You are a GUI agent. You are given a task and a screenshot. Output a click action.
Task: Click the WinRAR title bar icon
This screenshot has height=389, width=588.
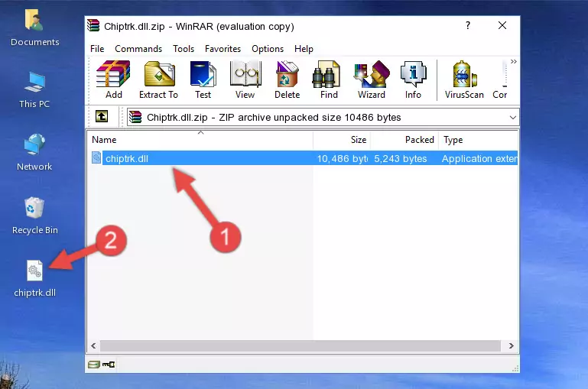(x=93, y=26)
